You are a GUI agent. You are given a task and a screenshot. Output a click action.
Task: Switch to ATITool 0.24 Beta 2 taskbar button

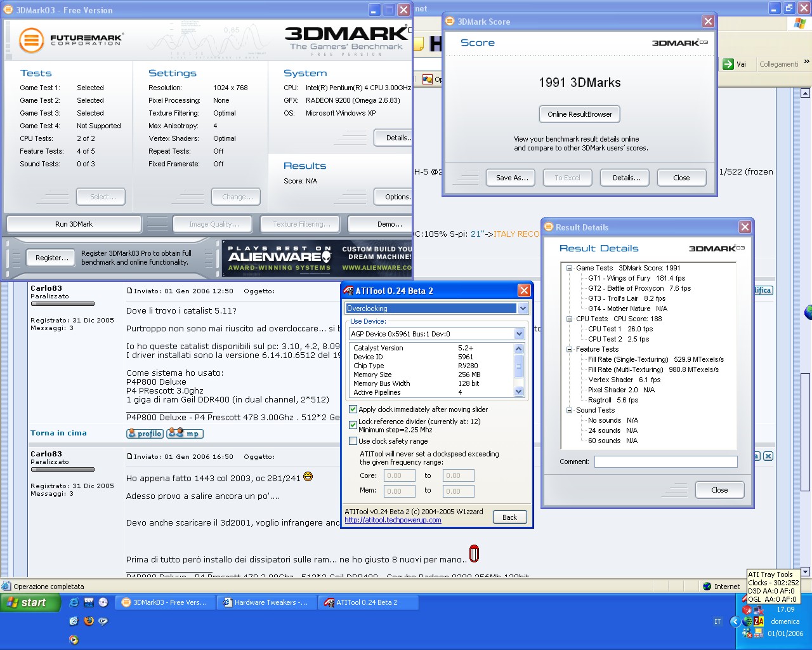pos(369,602)
